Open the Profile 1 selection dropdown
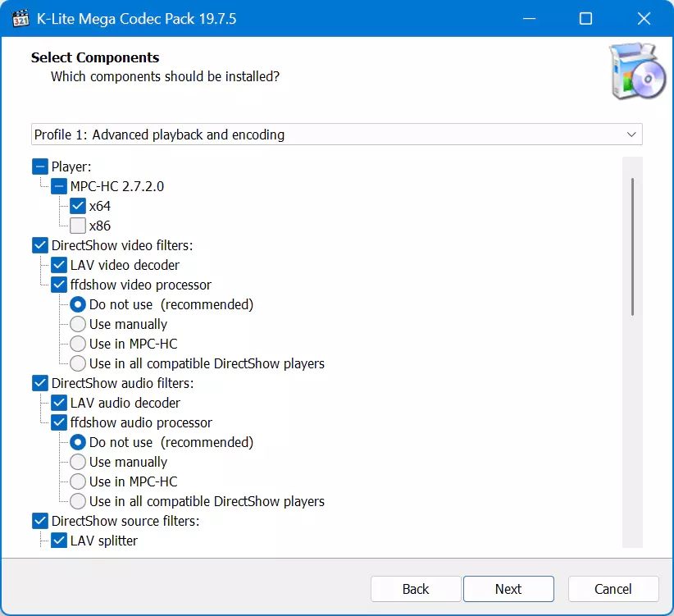Image resolution: width=674 pixels, height=616 pixels. (x=336, y=135)
